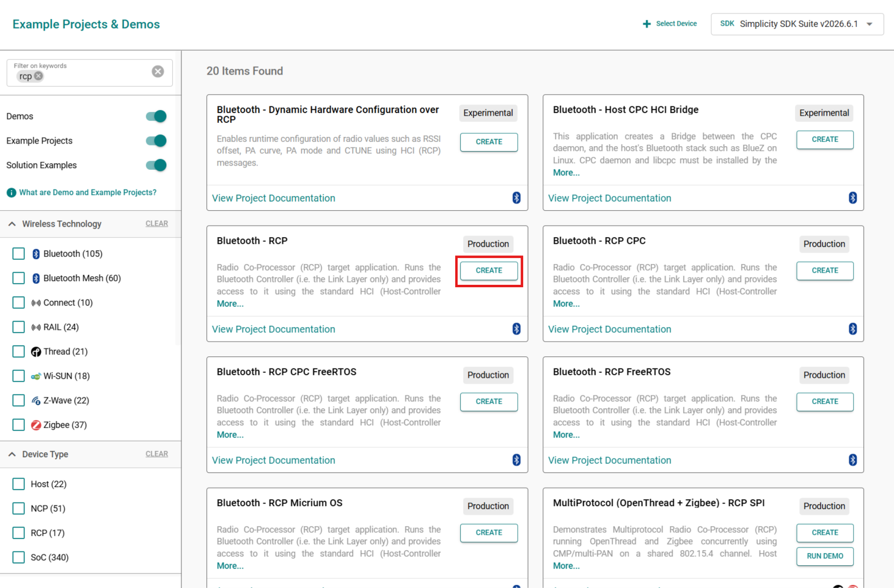894x588 pixels.
Task: Create the MultiProtocol RCP SPI project
Action: [825, 532]
